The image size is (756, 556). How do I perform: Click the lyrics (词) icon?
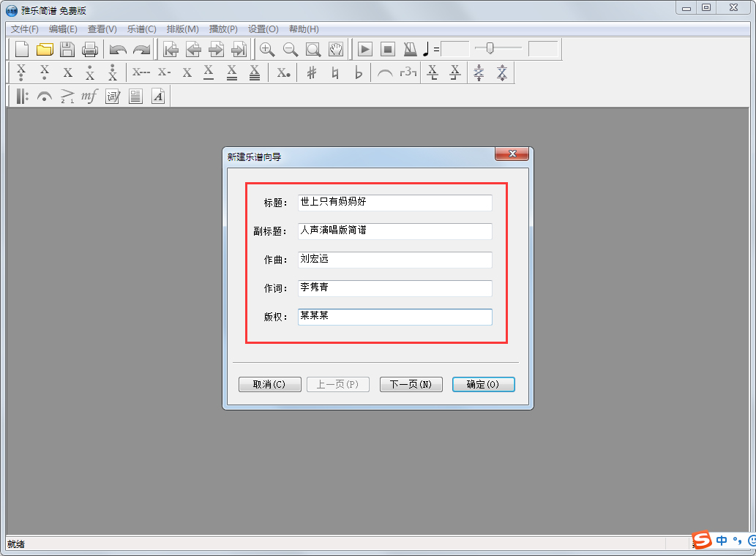[x=112, y=96]
